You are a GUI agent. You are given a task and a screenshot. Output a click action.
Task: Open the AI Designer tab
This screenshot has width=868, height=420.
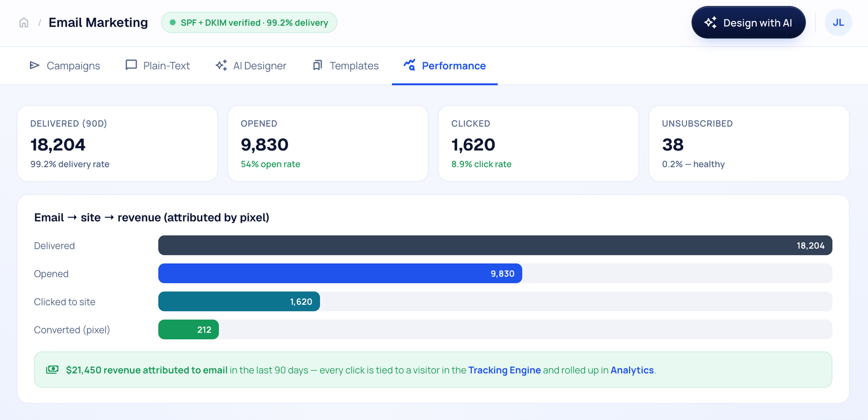[250, 66]
